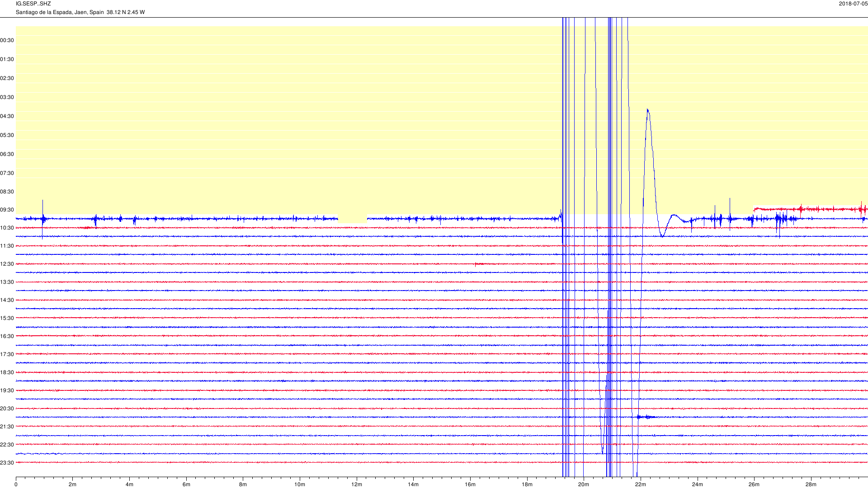The width and height of the screenshot is (868, 488).
Task: Click the 18m axis tick label
Action: 527,484
